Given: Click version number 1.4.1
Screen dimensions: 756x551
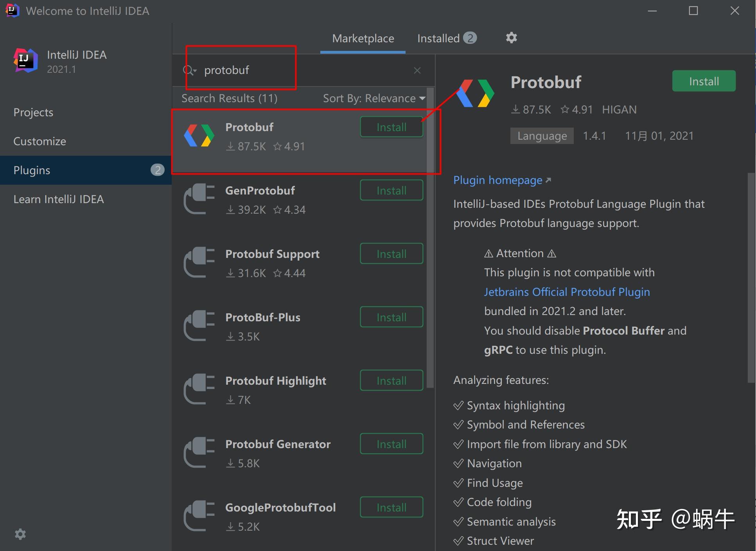Looking at the screenshot, I should [x=594, y=136].
